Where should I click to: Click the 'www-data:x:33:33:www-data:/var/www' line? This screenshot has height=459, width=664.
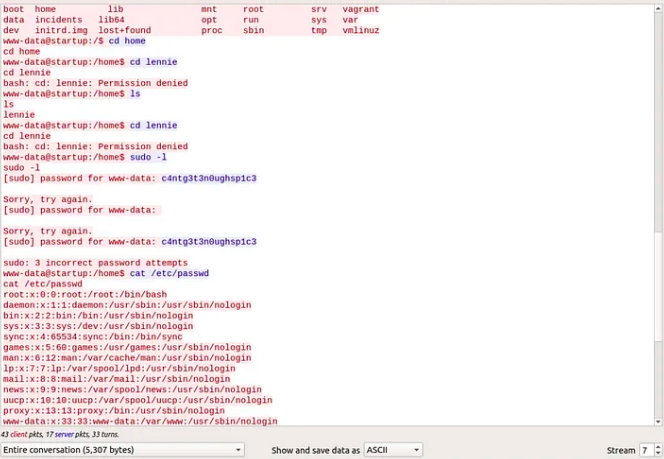[140, 421]
